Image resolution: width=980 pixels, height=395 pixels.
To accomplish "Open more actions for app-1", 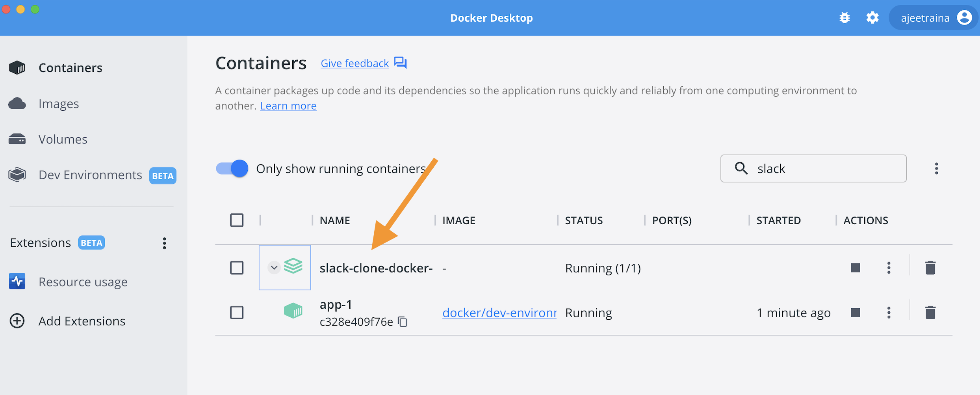I will [x=889, y=313].
